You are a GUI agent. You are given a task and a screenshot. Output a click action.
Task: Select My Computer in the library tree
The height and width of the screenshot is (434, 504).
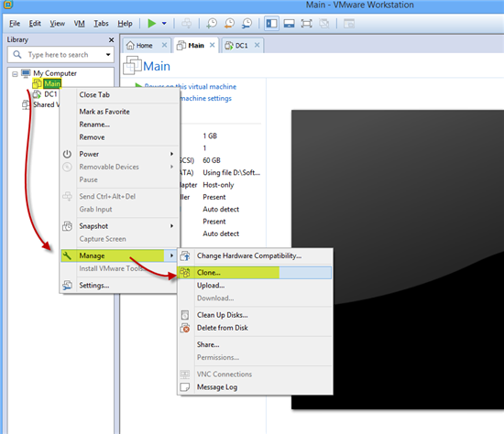[x=55, y=73]
